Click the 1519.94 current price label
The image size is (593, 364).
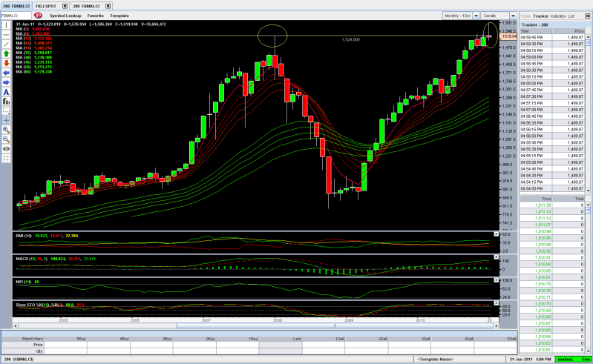click(508, 36)
